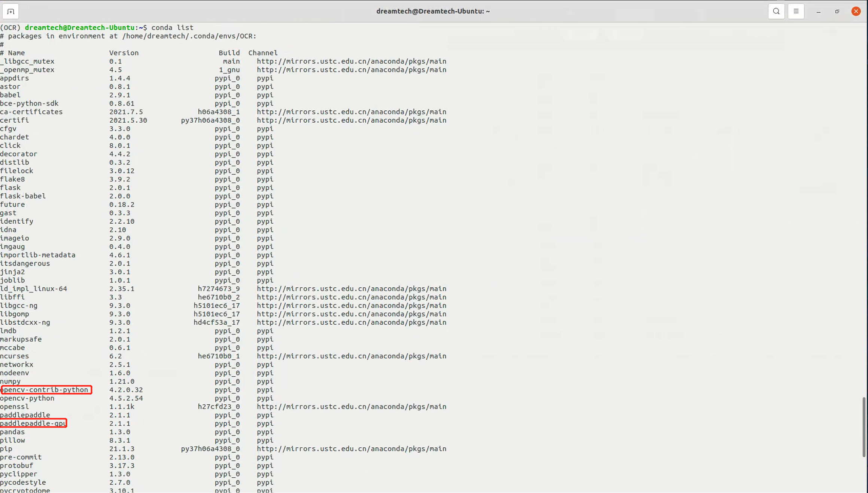Click the imageio package name
The image size is (868, 493).
click(x=15, y=238)
